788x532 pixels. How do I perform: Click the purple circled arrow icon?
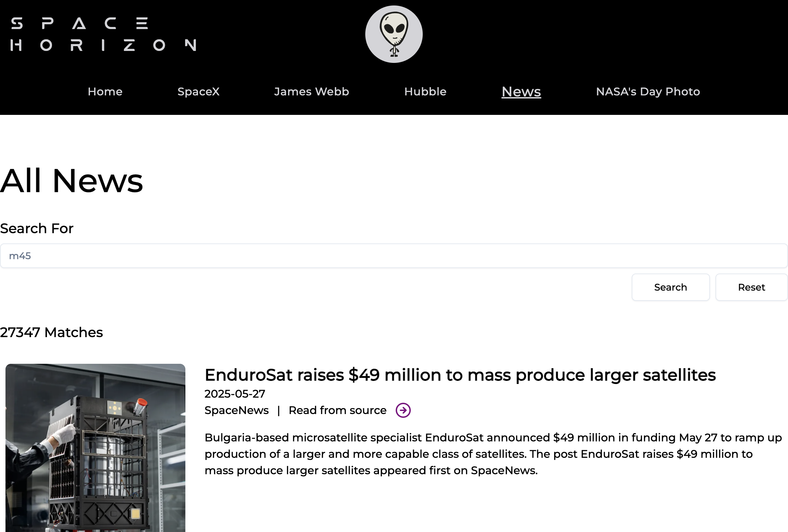pyautogui.click(x=403, y=410)
